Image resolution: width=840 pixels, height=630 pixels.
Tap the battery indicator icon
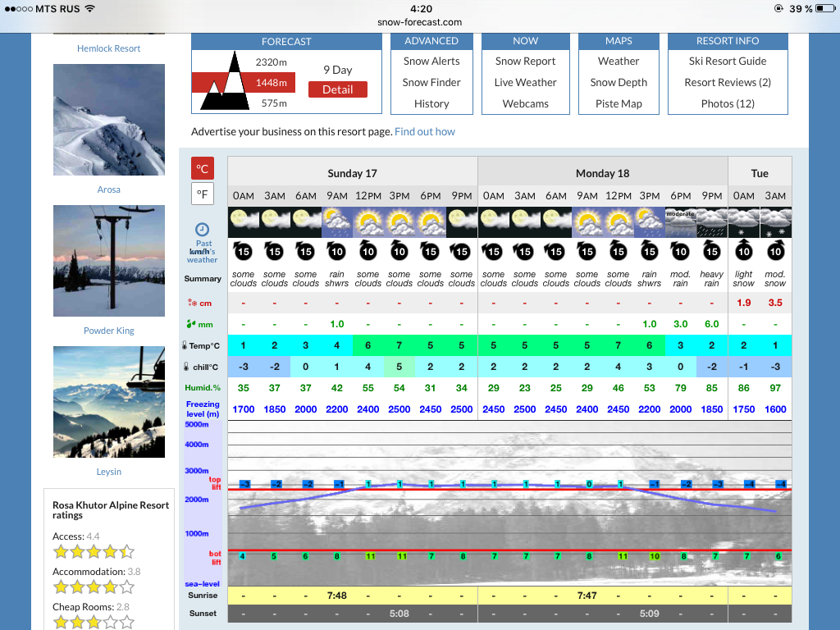pos(825,8)
